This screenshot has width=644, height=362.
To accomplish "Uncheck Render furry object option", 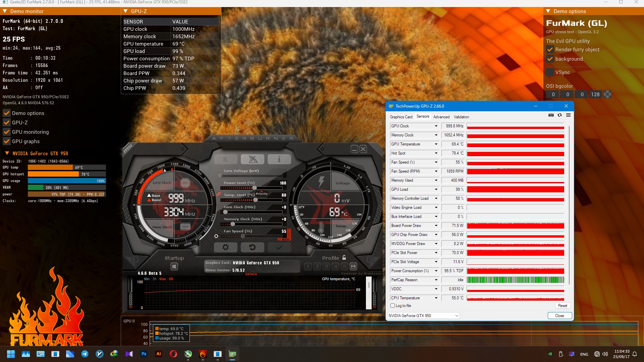I will tap(550, 50).
